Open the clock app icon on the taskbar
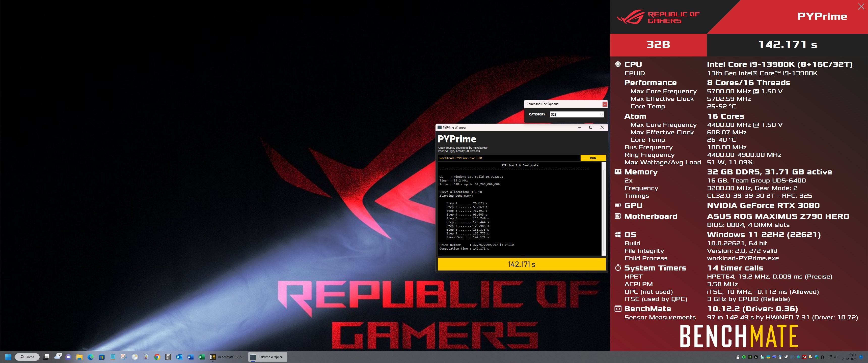This screenshot has width=868, height=363. pyautogui.click(x=135, y=357)
